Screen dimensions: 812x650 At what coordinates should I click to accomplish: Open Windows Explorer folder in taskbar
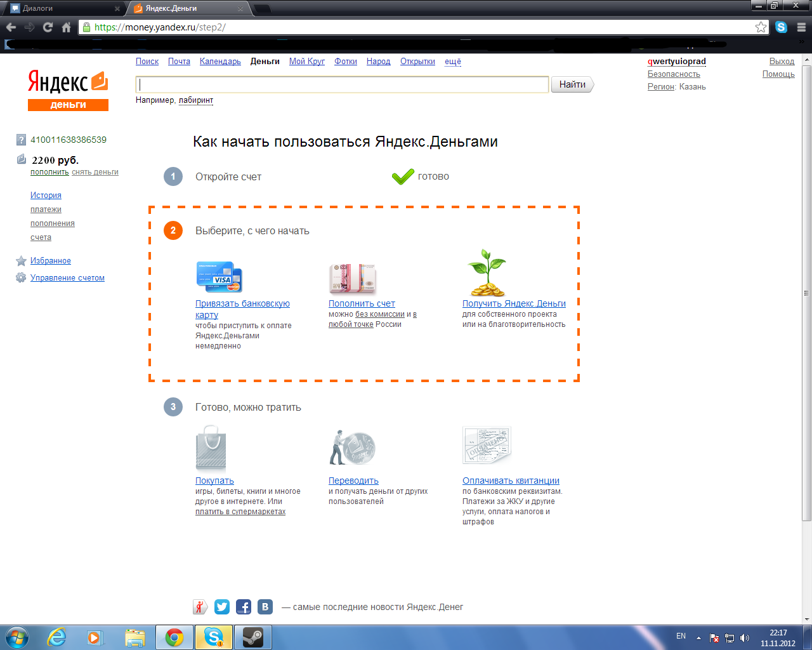[135, 637]
